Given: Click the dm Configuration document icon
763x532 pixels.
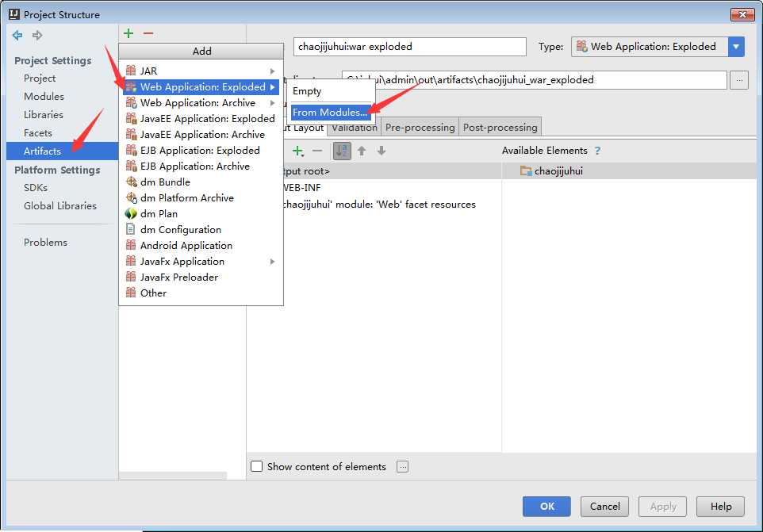Looking at the screenshot, I should click(130, 229).
